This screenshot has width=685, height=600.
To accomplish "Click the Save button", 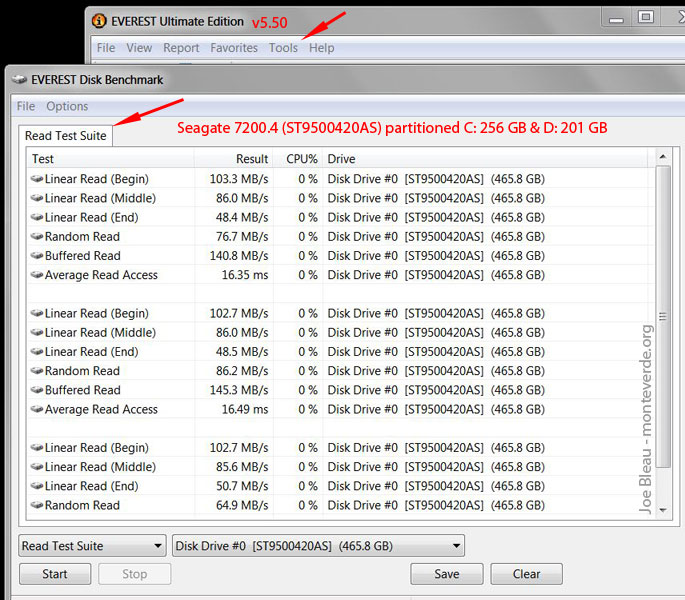I will pyautogui.click(x=447, y=574).
